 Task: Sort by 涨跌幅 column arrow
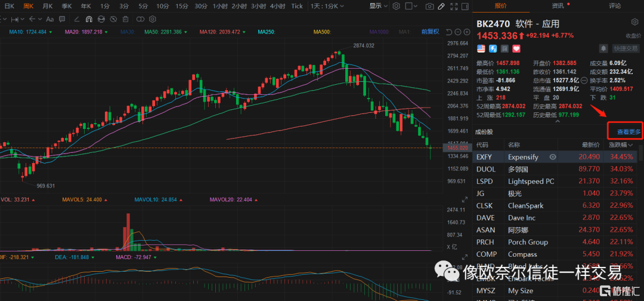click(630, 145)
